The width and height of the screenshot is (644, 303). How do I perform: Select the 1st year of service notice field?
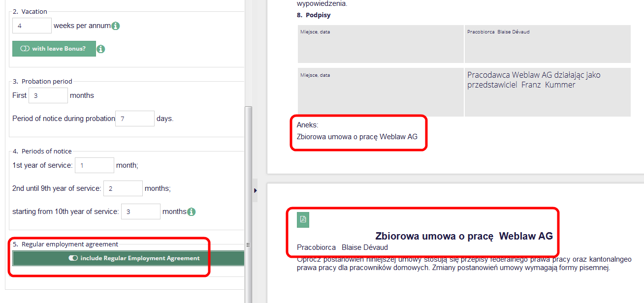[x=95, y=165]
